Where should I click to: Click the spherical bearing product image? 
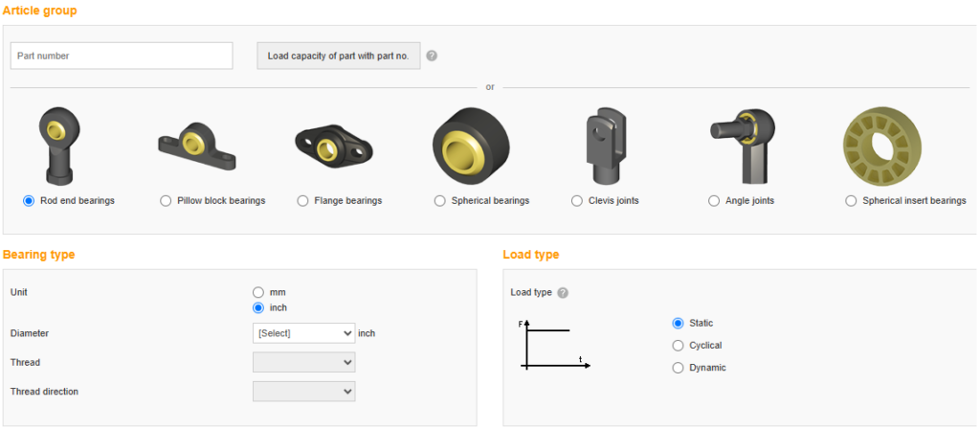(x=471, y=147)
